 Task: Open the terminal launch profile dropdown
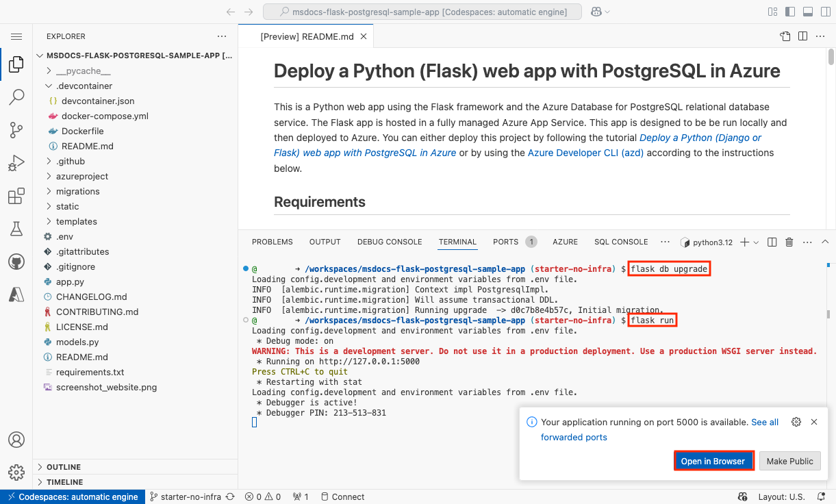757,242
